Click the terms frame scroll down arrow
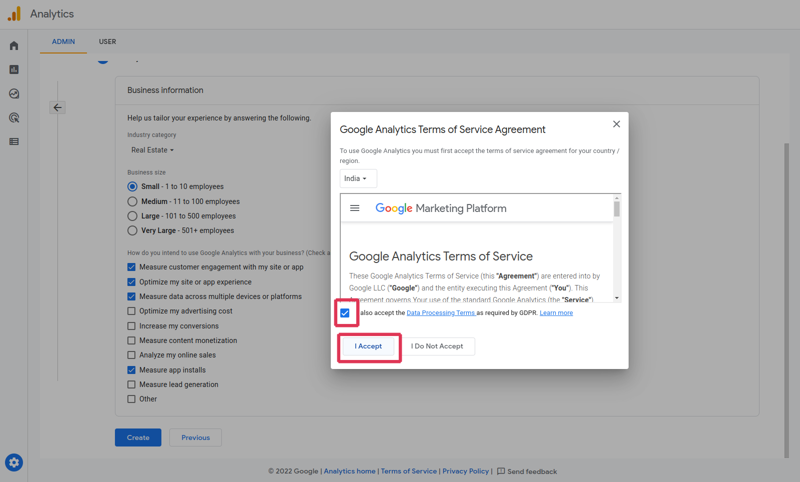800x482 pixels. click(x=617, y=298)
